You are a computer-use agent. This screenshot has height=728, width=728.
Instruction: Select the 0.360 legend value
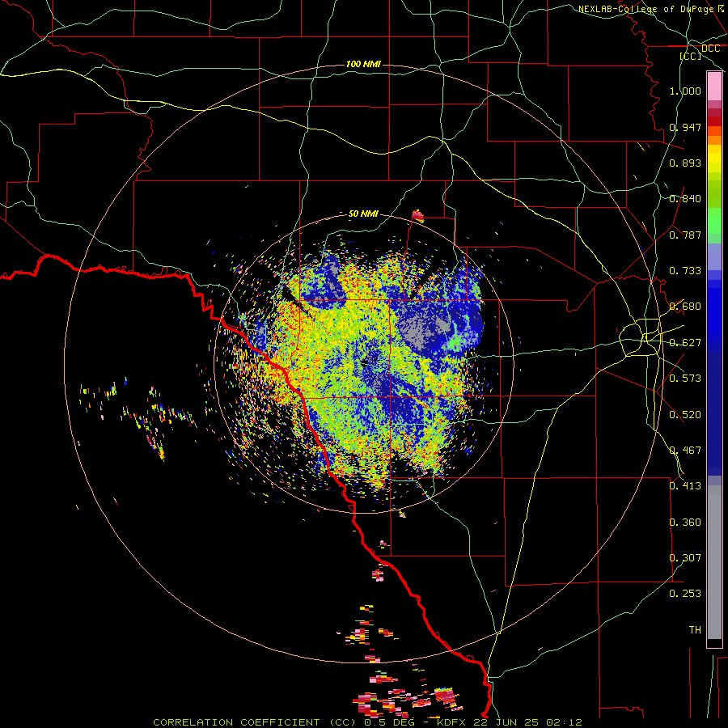[x=685, y=523]
